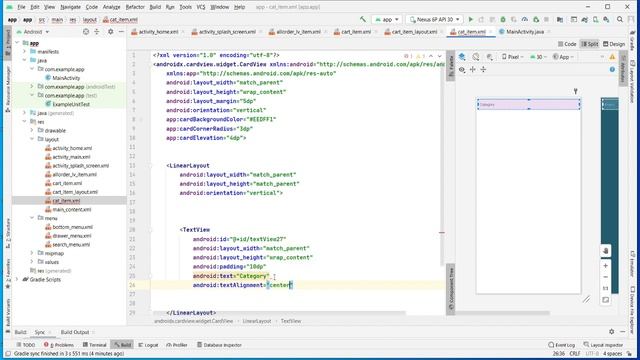
Task: Toggle the Structure tool window tab
Action: (8, 233)
